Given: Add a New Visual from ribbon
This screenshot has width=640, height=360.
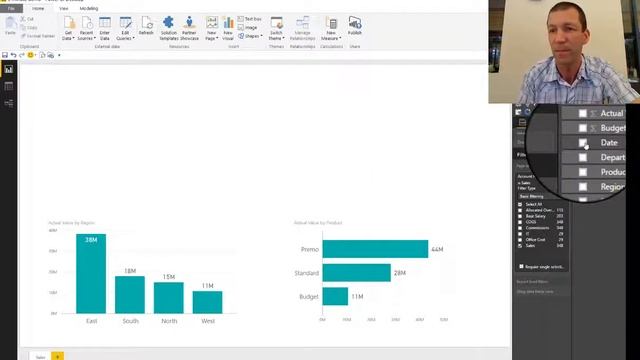Looking at the screenshot, I should pos(228,29).
